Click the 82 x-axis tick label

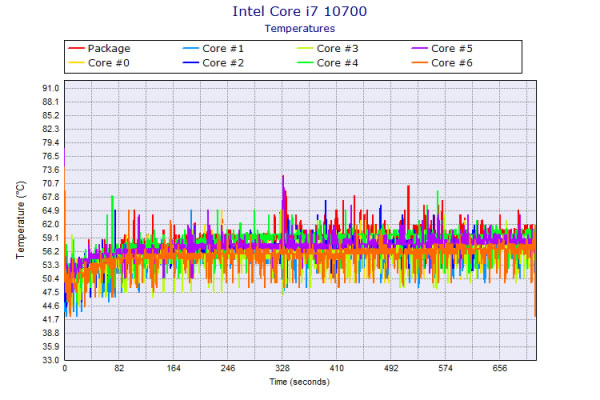(x=119, y=369)
